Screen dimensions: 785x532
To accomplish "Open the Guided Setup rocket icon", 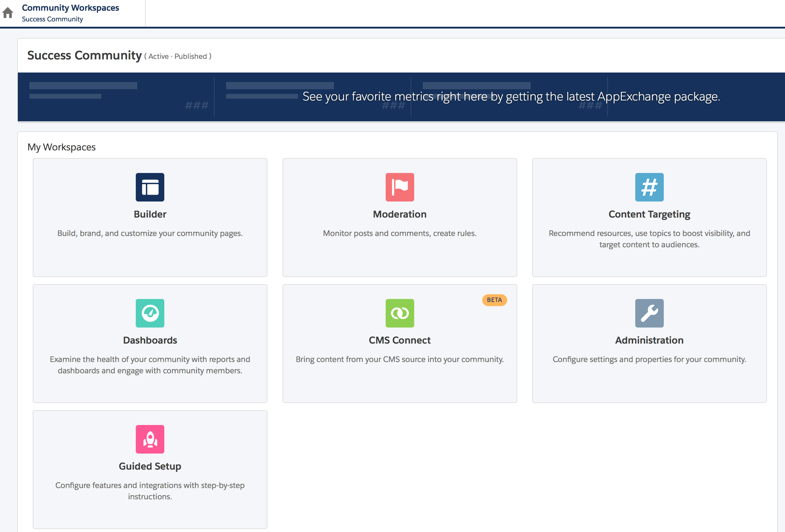I will coord(150,439).
